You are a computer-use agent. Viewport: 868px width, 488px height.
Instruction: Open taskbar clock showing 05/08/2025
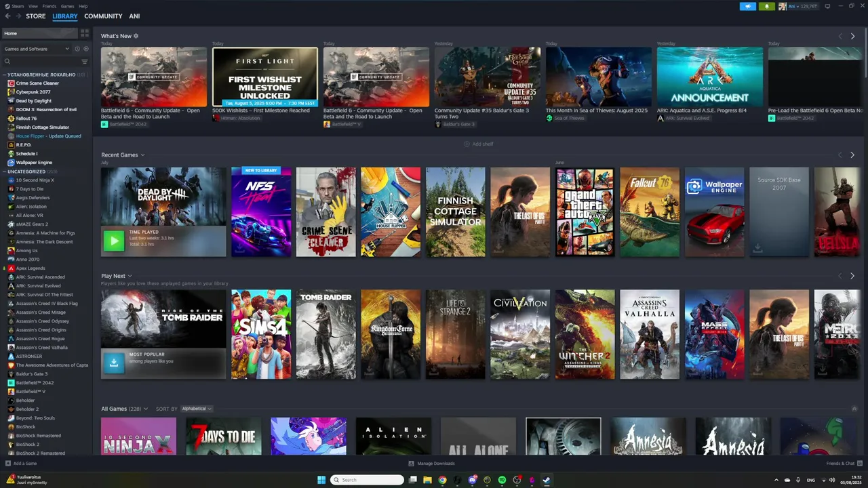851,480
